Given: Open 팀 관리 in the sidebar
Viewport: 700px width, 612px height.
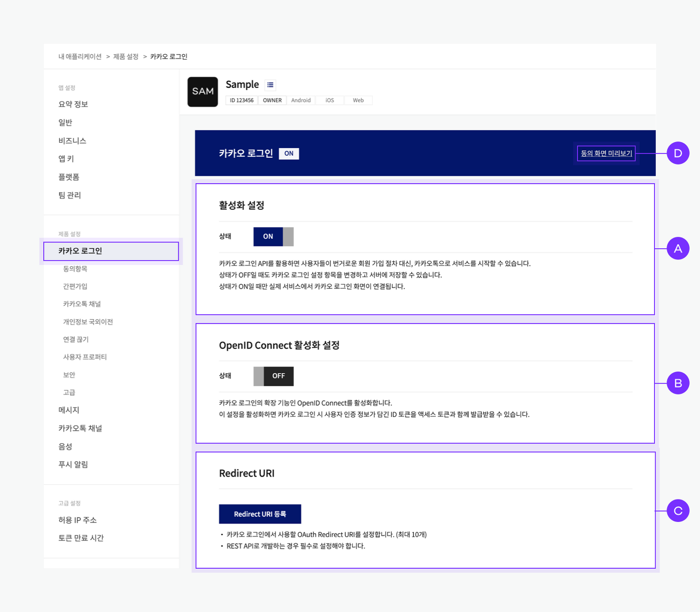Looking at the screenshot, I should coord(69,195).
